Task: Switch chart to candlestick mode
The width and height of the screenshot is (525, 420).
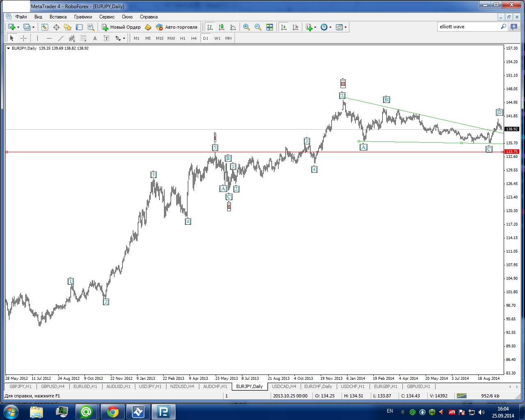Action: coord(221,27)
